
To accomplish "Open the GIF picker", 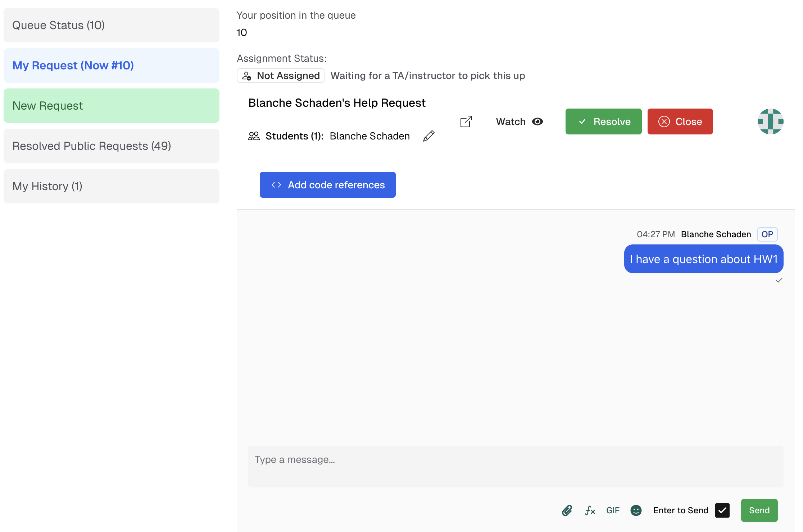I will (613, 510).
